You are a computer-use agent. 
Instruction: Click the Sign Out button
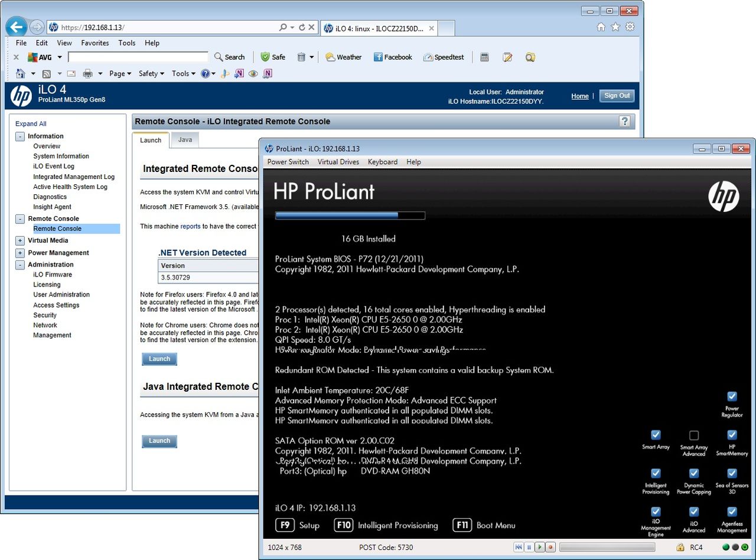click(x=617, y=96)
